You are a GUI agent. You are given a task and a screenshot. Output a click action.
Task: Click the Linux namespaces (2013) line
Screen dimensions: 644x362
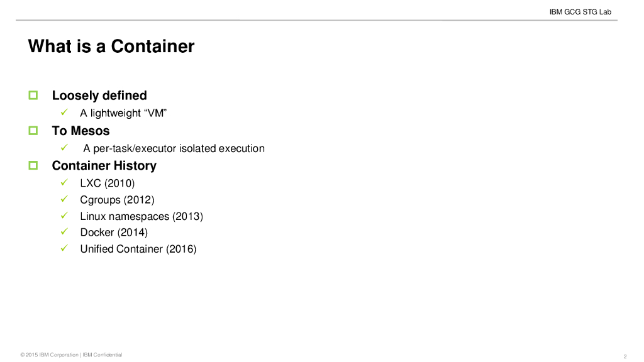(x=142, y=216)
